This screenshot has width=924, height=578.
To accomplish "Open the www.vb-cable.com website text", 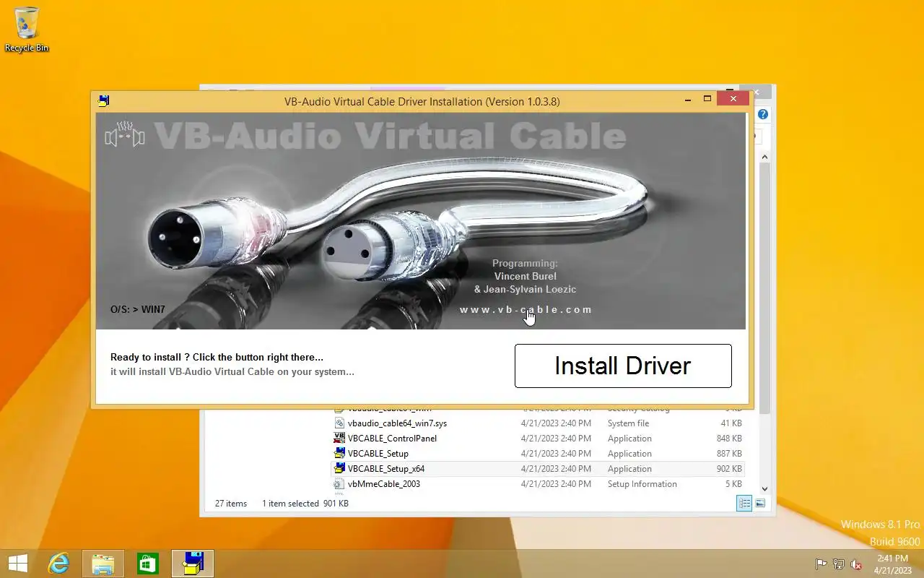I will (526, 309).
